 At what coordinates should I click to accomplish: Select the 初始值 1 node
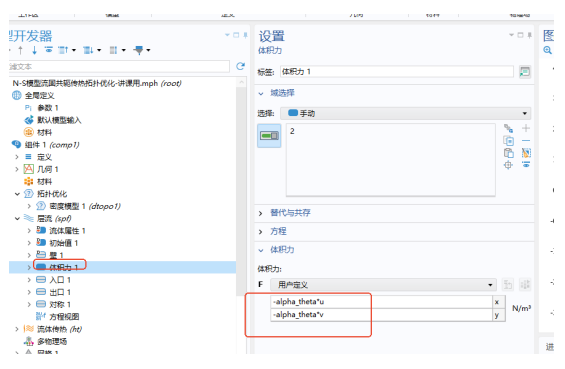63,243
